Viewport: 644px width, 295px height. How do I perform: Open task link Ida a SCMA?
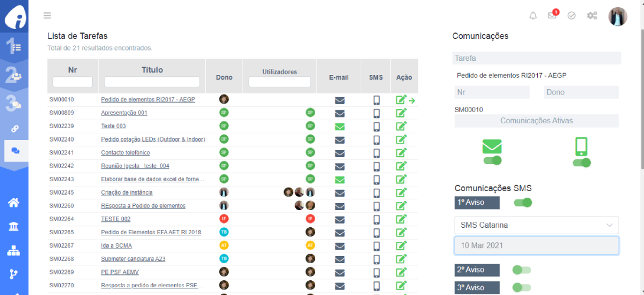[116, 245]
